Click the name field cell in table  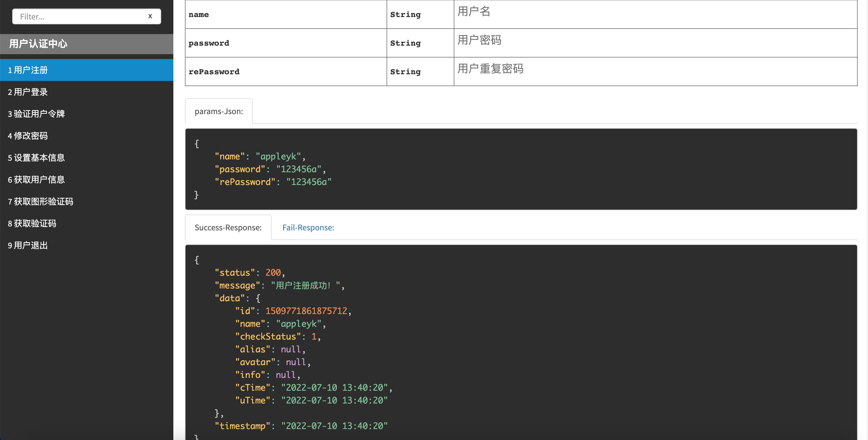pos(286,15)
